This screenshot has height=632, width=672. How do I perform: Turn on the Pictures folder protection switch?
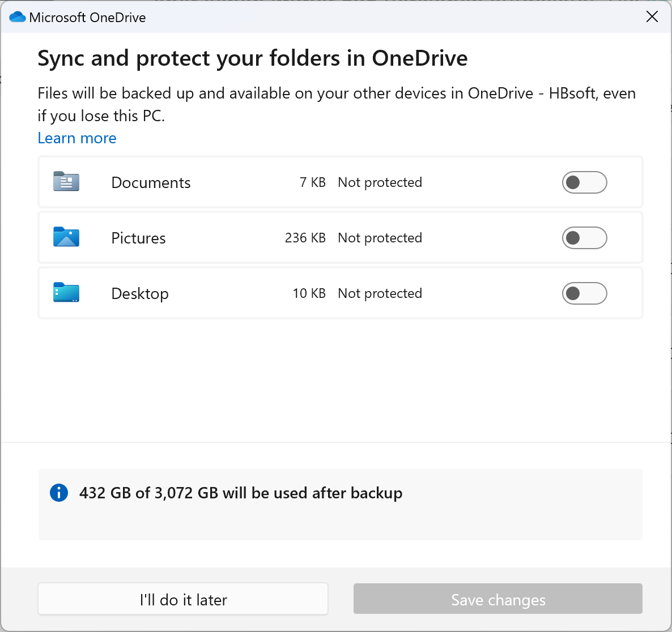[x=584, y=238]
